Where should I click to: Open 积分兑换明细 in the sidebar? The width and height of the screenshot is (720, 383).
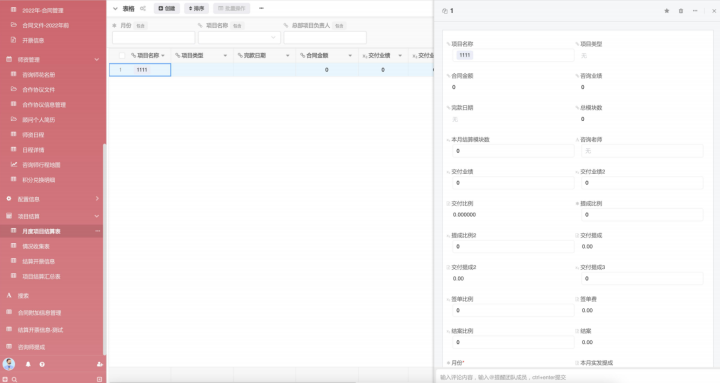pos(38,180)
